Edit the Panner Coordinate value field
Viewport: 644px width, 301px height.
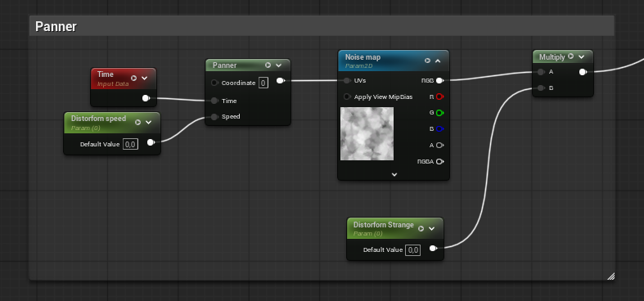pos(263,83)
